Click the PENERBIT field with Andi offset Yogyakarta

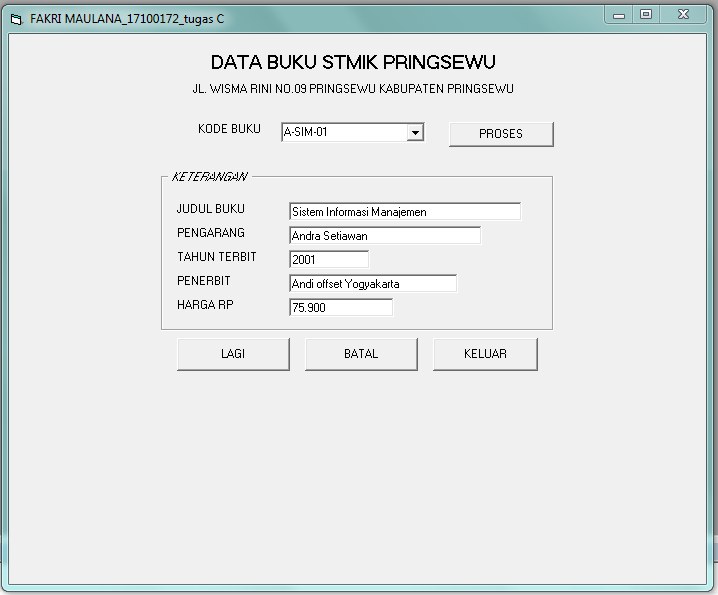click(x=373, y=284)
